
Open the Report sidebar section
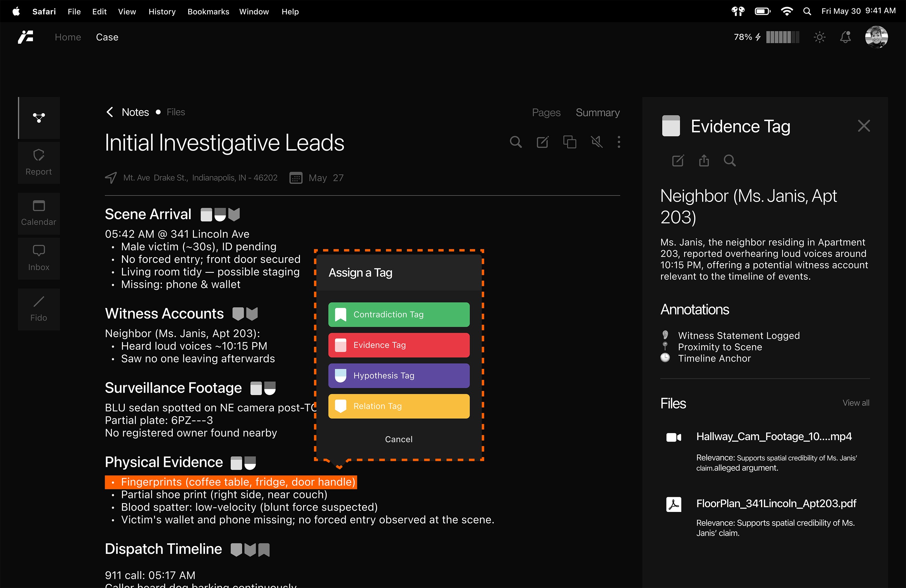click(39, 162)
